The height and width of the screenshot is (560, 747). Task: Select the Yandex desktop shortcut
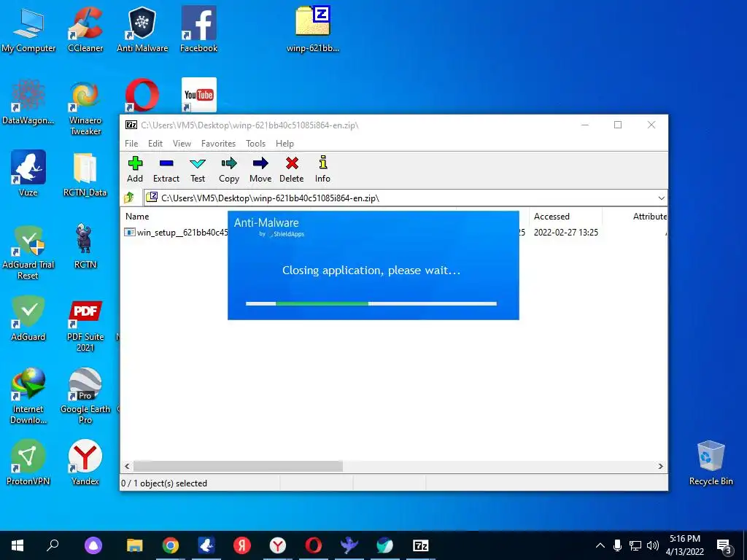tap(85, 462)
